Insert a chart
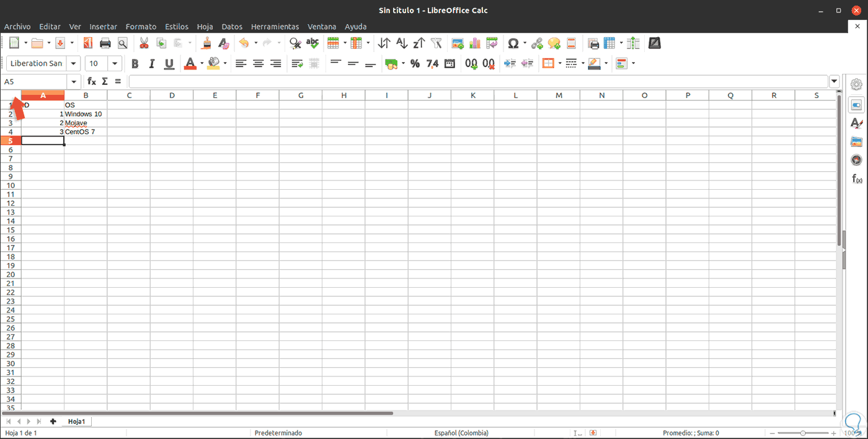 click(x=475, y=43)
